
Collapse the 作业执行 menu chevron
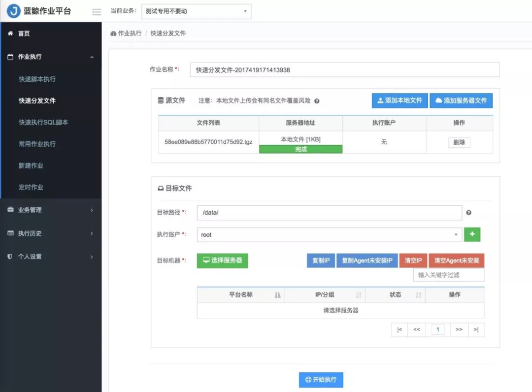(92, 57)
